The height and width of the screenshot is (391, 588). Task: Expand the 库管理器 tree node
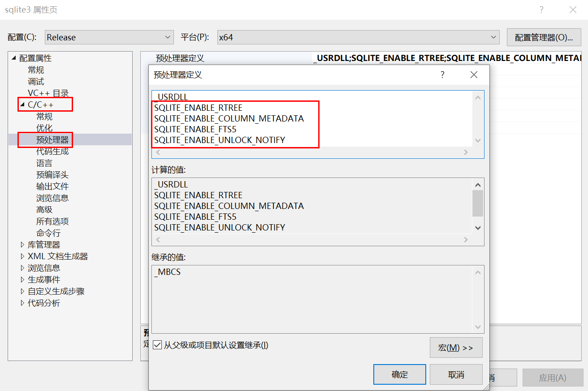[22, 244]
